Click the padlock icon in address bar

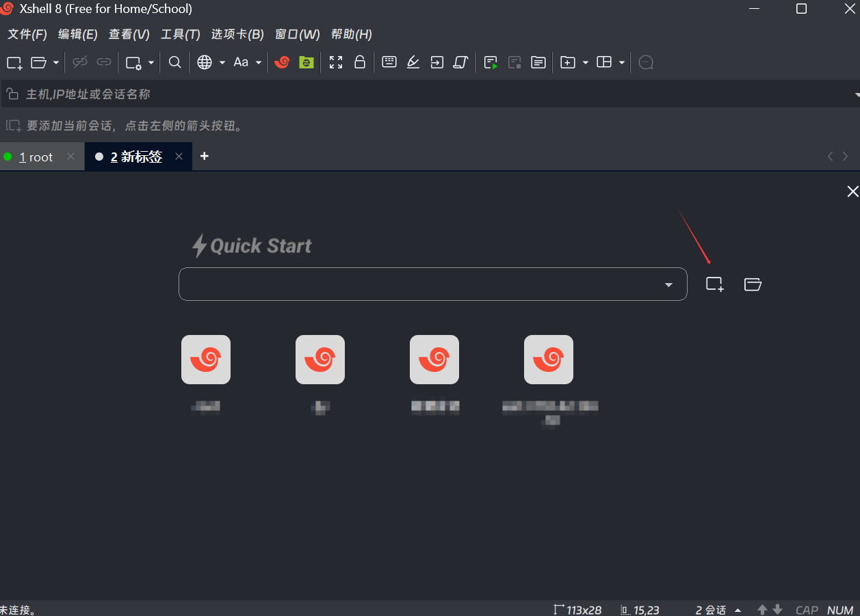tap(12, 94)
